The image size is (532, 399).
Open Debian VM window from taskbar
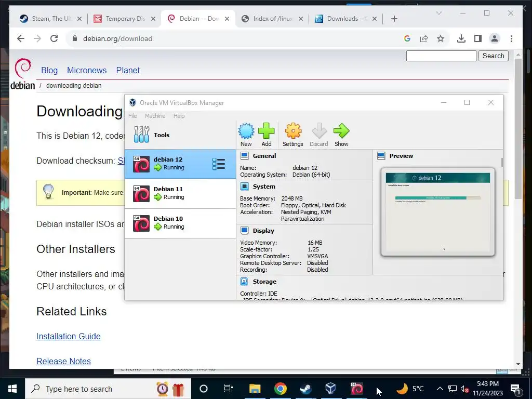pyautogui.click(x=356, y=389)
